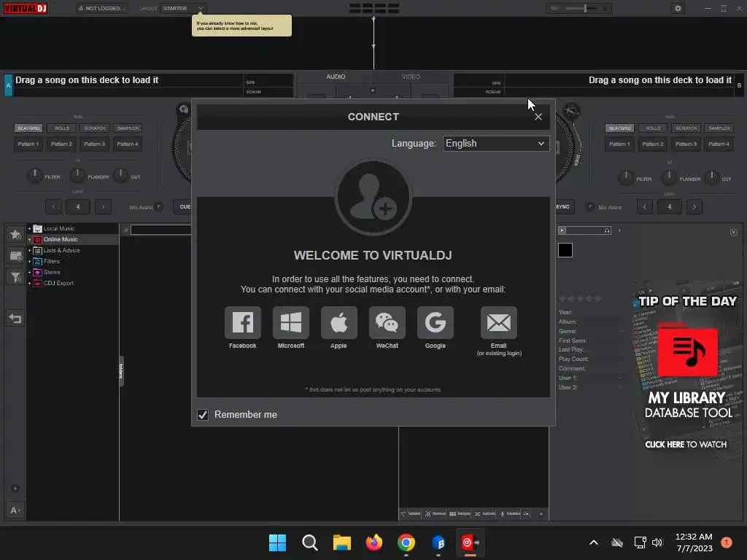Select left deck BEATGRID pads tab
Screen dimensions: 747x560
tap(28, 128)
